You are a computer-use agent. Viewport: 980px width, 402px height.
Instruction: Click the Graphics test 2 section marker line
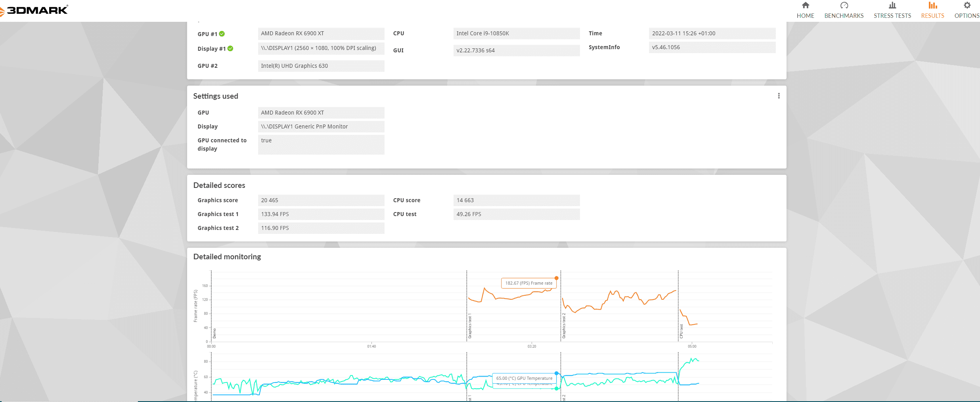pos(561,305)
